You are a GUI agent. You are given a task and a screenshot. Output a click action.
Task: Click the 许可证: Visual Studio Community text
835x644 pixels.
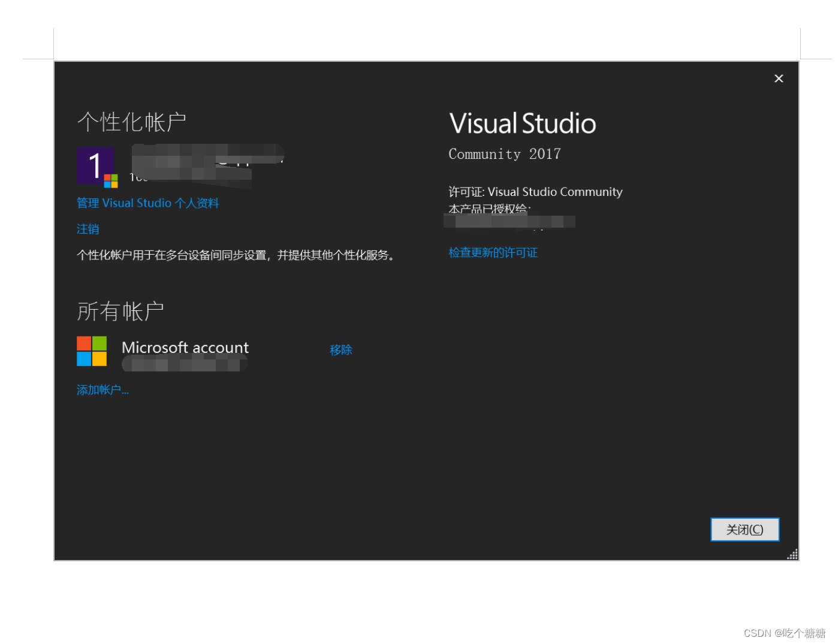(x=536, y=192)
